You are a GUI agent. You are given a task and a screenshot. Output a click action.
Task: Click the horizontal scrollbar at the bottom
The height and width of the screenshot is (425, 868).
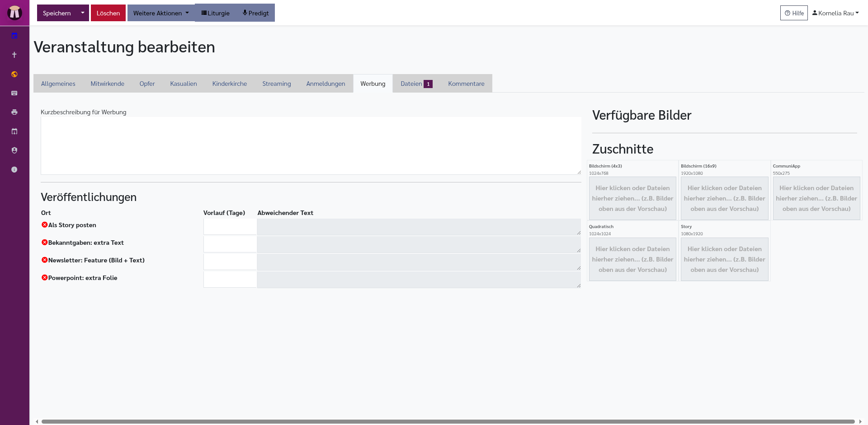coord(448,421)
